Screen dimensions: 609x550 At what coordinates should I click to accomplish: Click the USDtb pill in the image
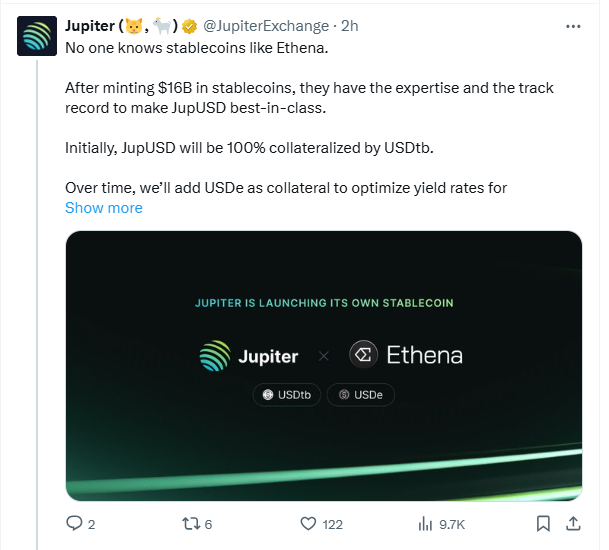click(284, 395)
